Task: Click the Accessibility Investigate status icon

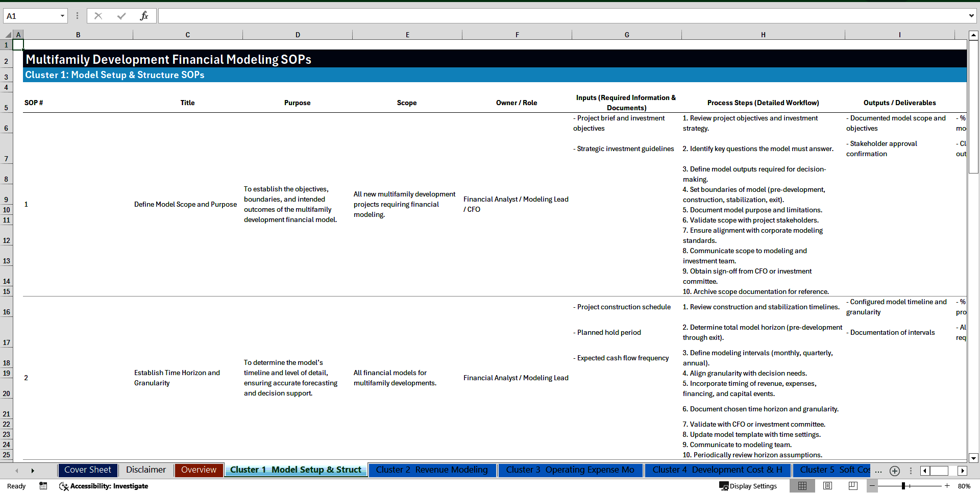Action: click(x=63, y=486)
